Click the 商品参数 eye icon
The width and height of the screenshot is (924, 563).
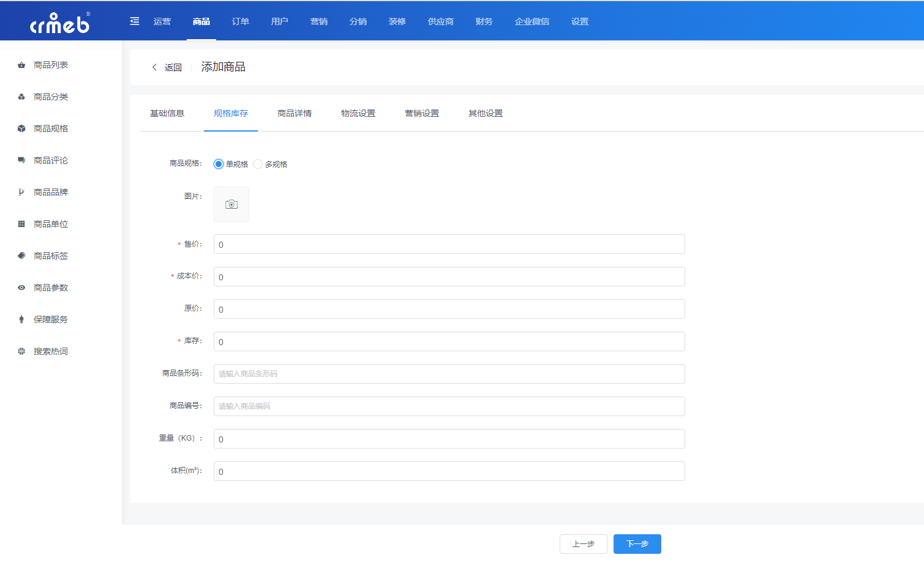pyautogui.click(x=21, y=288)
